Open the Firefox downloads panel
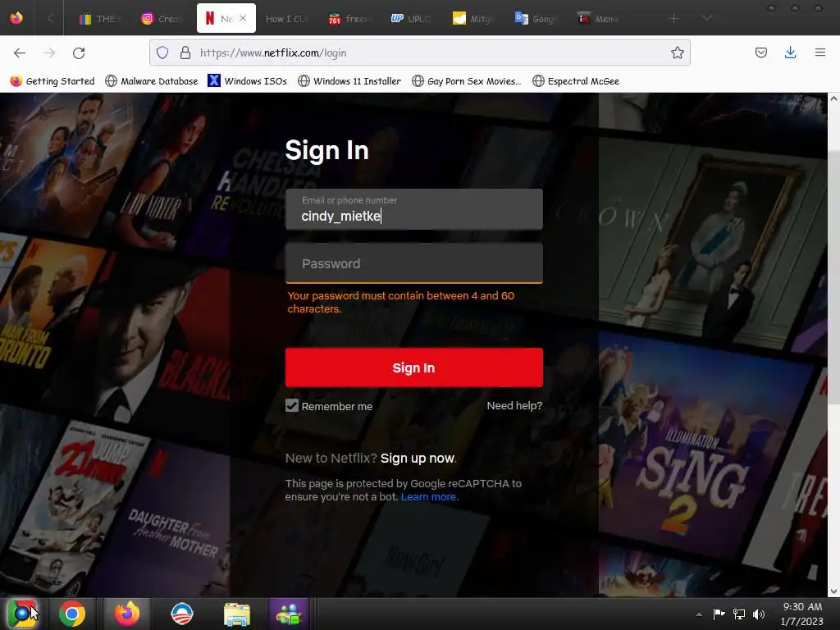The image size is (840, 630). coord(790,52)
